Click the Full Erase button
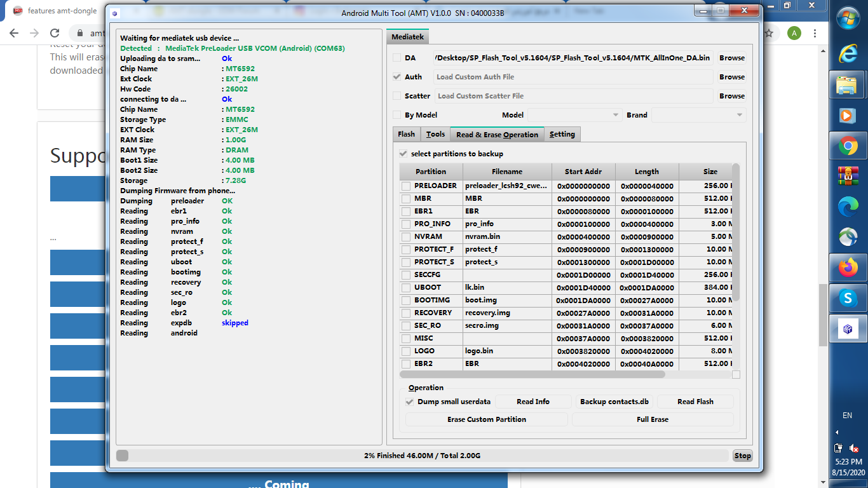The height and width of the screenshot is (488, 868). (653, 419)
